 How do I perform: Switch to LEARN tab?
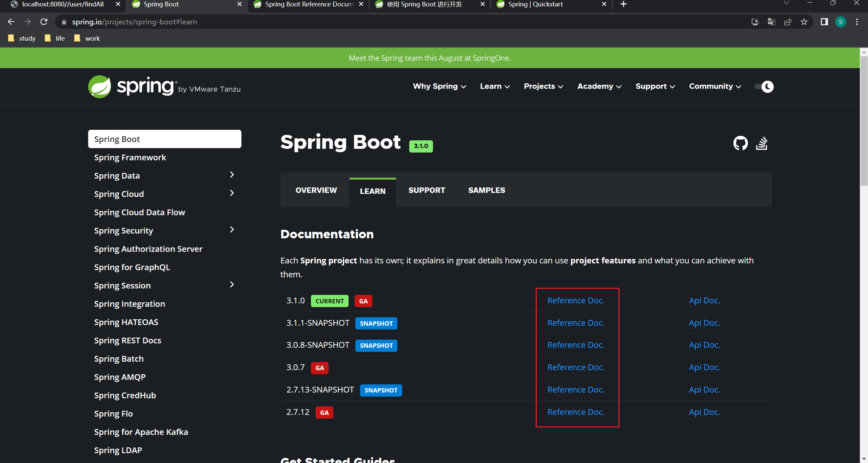[x=373, y=192]
